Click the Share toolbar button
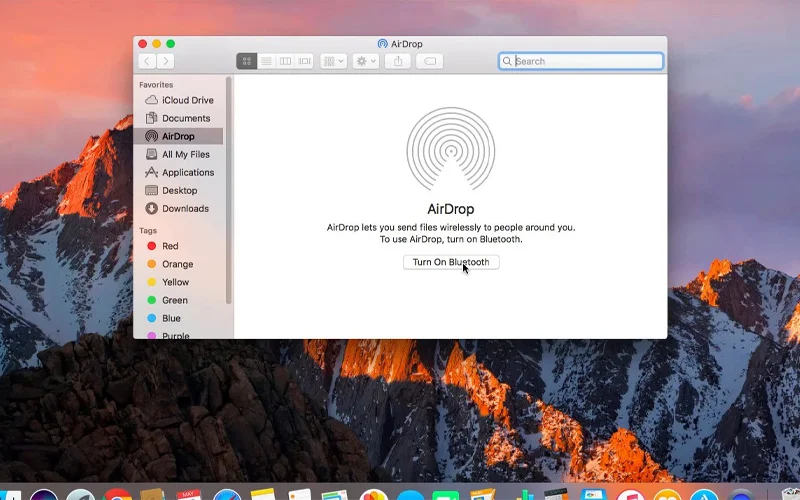 pos(398,61)
